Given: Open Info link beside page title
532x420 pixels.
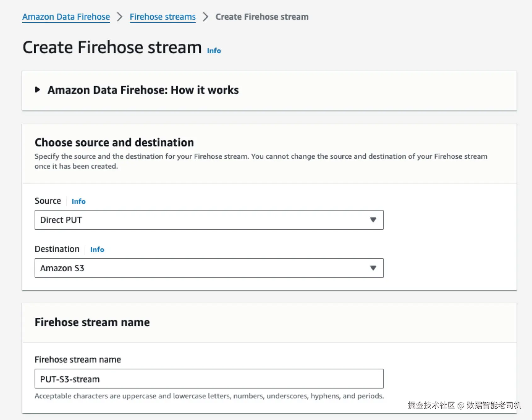Looking at the screenshot, I should pyautogui.click(x=214, y=51).
